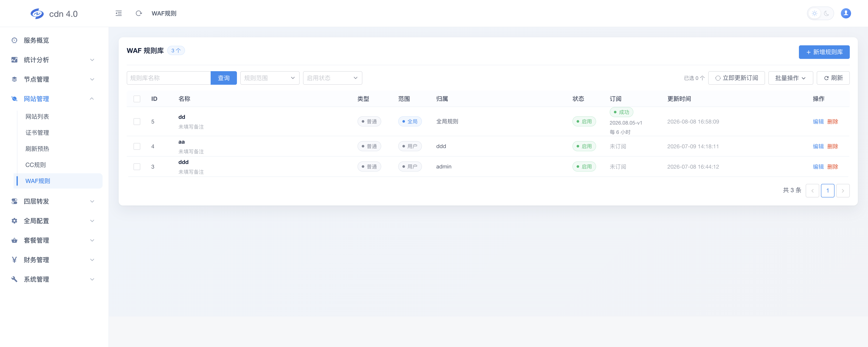Open the 批量操作 dropdown

[790, 78]
